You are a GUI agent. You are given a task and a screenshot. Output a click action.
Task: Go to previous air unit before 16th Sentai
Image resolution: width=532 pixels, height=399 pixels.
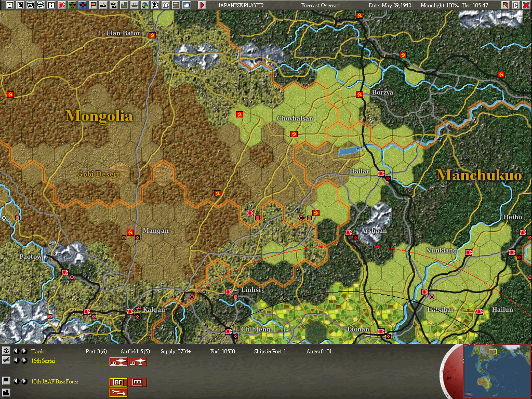16,361
